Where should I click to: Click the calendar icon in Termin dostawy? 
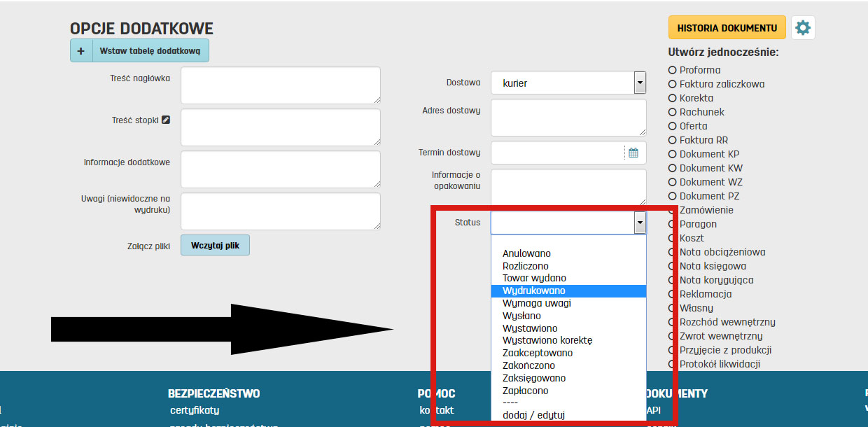tap(633, 153)
